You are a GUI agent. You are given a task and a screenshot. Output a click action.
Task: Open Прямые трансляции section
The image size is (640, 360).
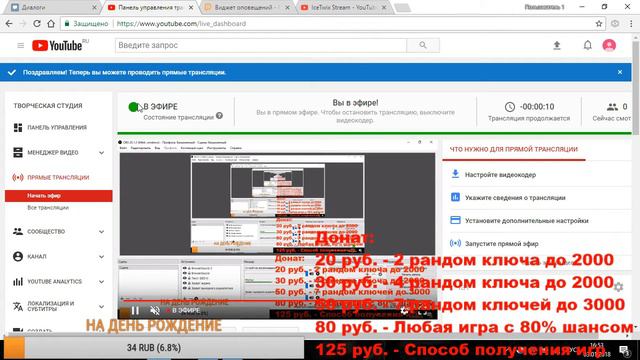[x=58, y=178]
